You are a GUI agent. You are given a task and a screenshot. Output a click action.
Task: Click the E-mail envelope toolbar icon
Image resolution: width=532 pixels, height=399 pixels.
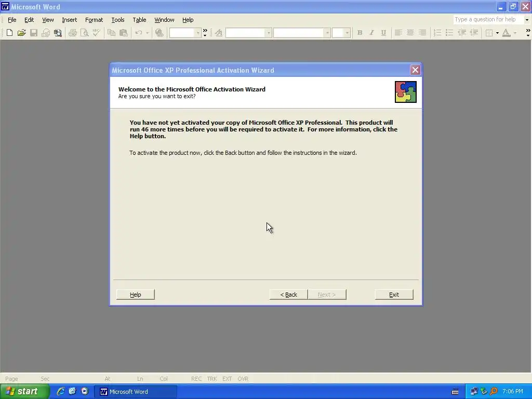pos(46,33)
